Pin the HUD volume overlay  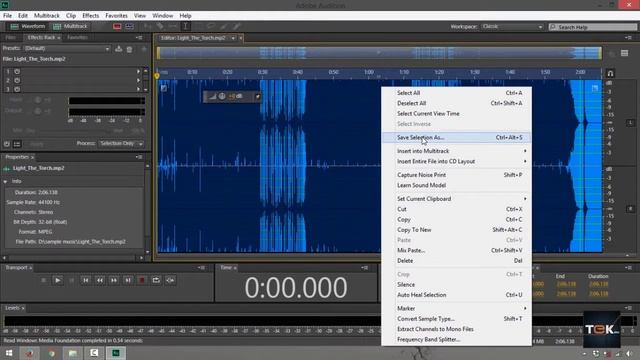(258, 96)
